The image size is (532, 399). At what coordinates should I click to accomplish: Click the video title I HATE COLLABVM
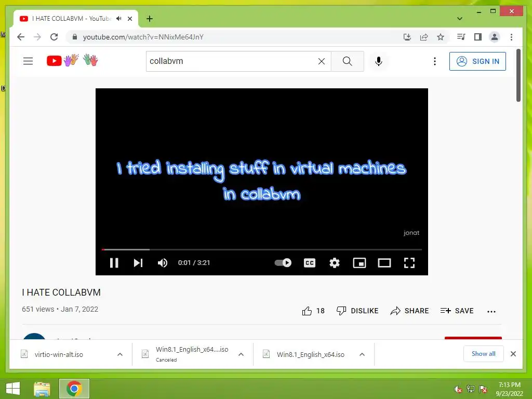pos(61,292)
